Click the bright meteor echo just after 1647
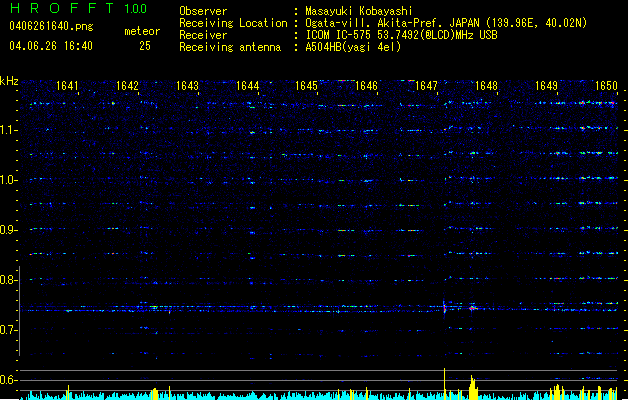629x400 pixels. (x=444, y=309)
